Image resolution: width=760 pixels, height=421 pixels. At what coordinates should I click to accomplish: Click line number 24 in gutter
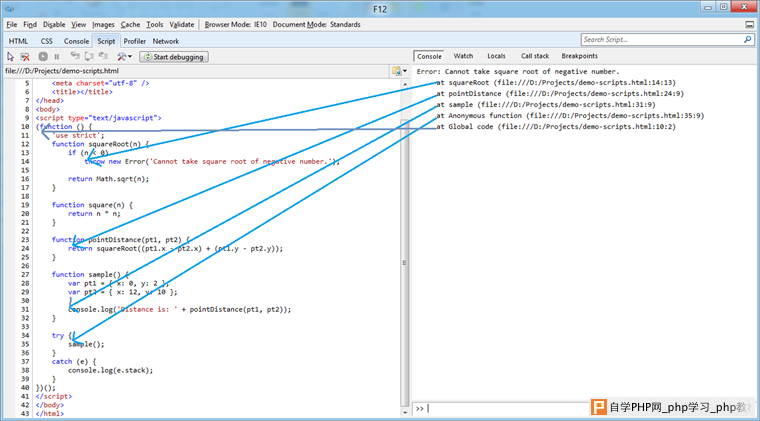tap(25, 249)
